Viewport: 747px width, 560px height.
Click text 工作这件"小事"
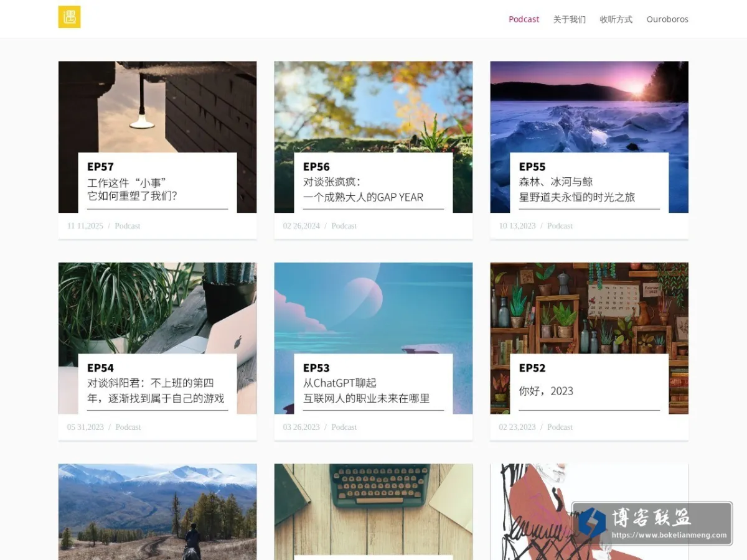[126, 182]
